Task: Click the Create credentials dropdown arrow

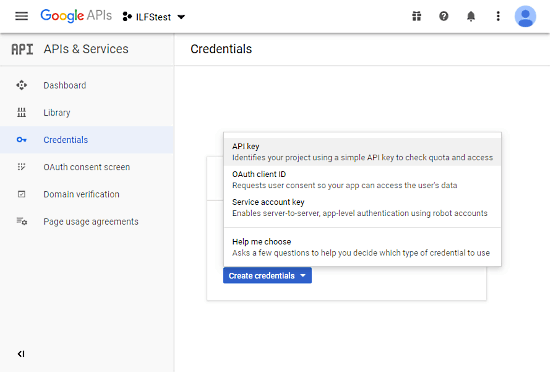Action: point(303,276)
